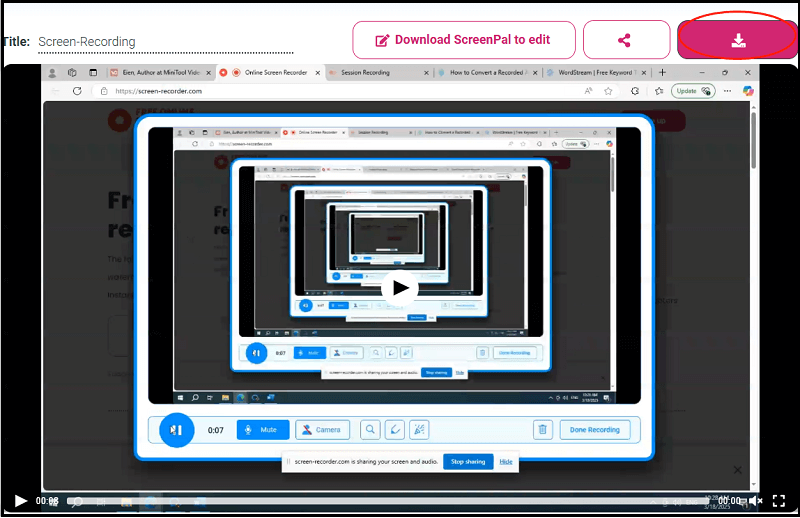Open a new browser tab with plus in the top tab row
Viewport: 800px width, 518px height.
click(662, 72)
